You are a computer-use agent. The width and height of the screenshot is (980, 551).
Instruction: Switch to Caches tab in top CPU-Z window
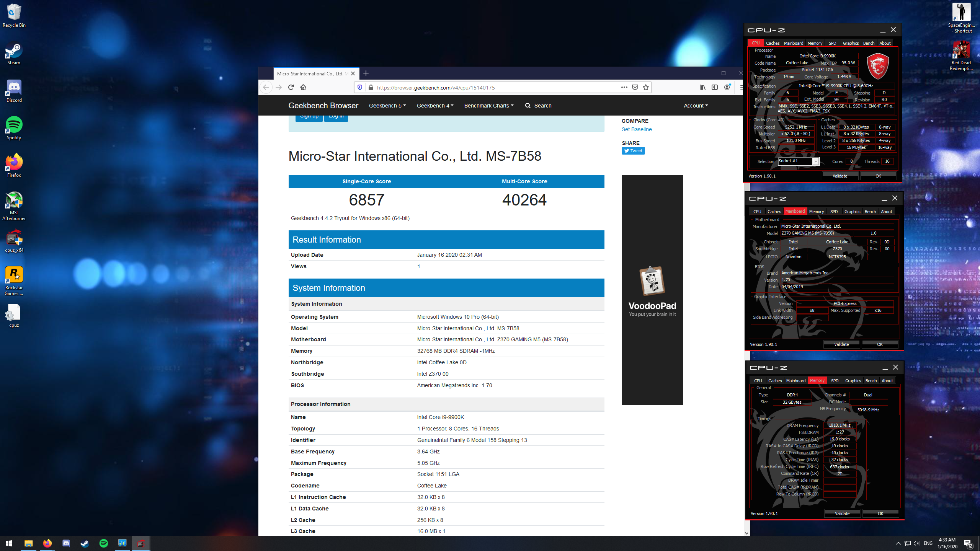pyautogui.click(x=773, y=43)
